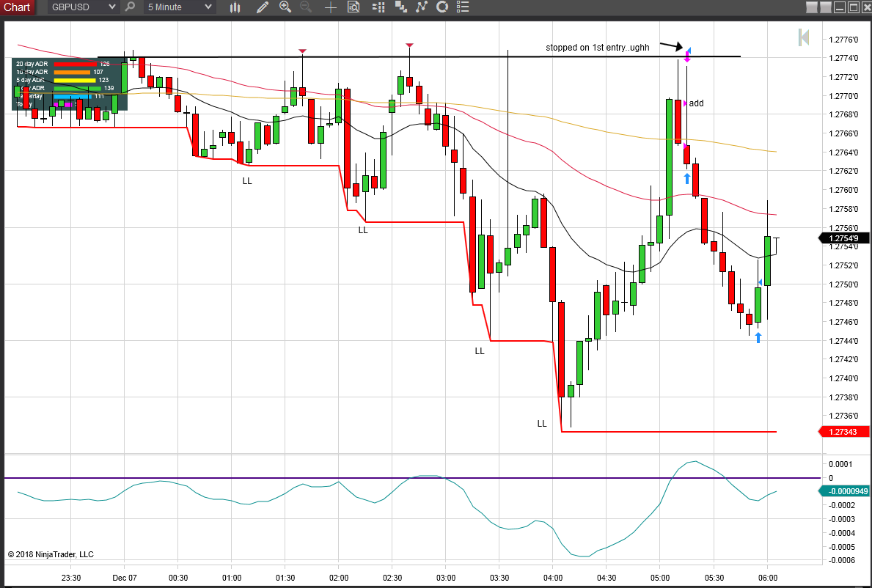Select the 'stopped on 1st entry..ughh' annotation
Viewport: 872px width, 588px height.
coord(597,48)
